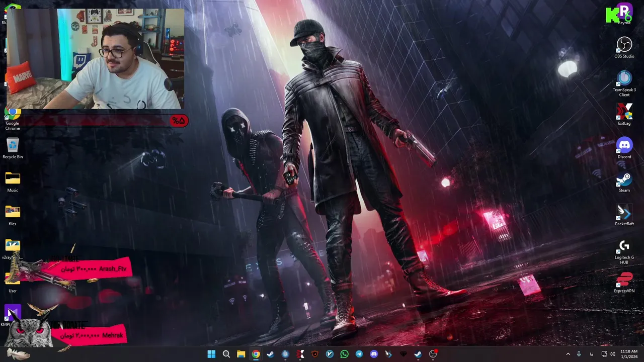
Task: Open ExitLag from the taskbar
Action: 300,354
